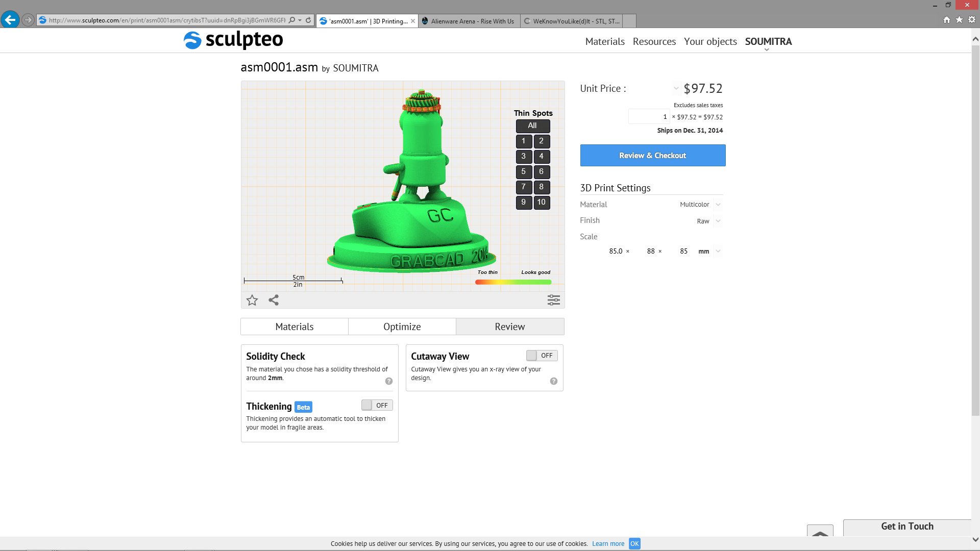Select thin spot 3

click(524, 157)
